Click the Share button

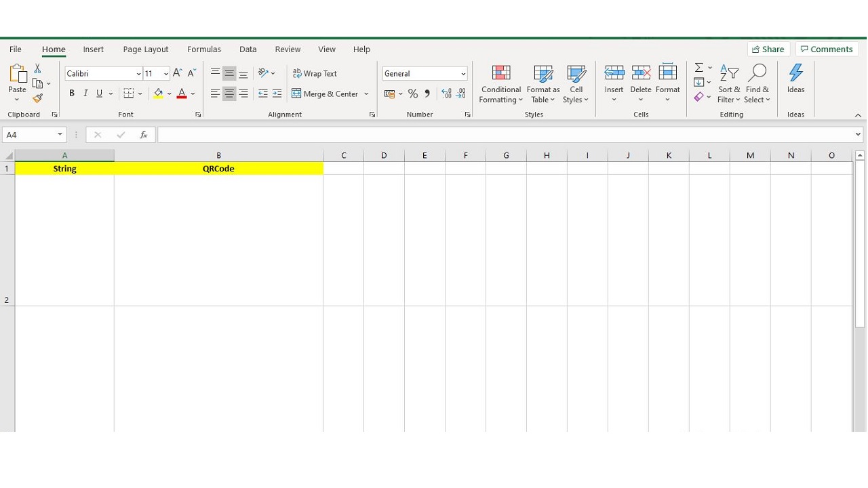pos(768,49)
